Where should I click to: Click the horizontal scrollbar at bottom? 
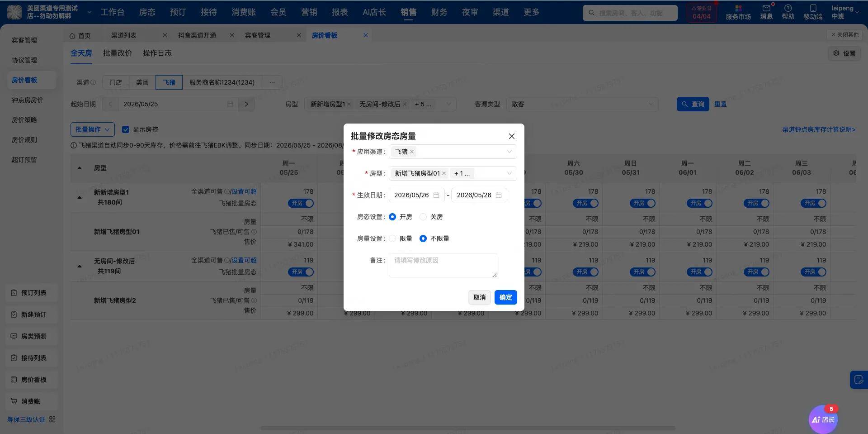click(x=468, y=428)
